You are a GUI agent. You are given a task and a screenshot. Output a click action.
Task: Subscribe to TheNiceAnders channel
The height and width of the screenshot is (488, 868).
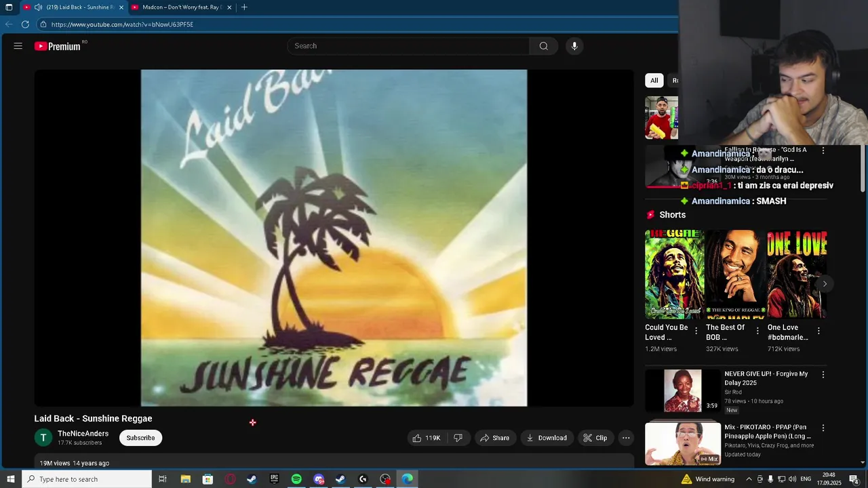pyautogui.click(x=140, y=438)
